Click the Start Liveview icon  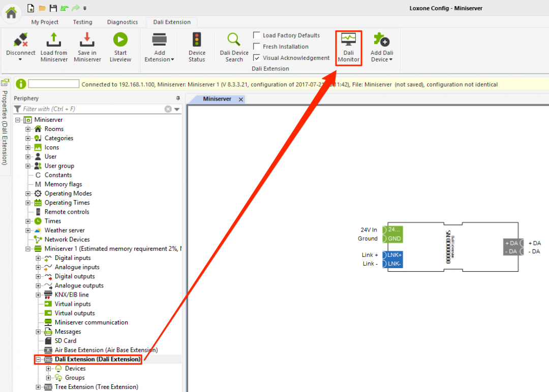click(120, 47)
